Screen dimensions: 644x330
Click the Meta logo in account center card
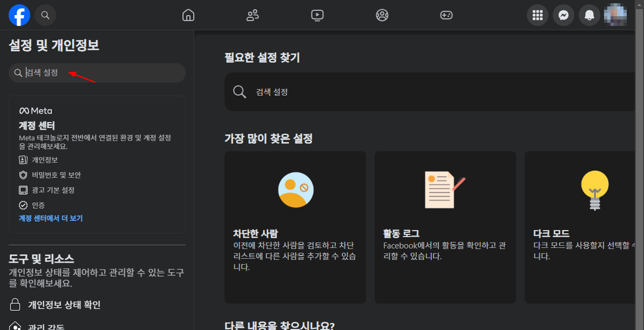[35, 111]
